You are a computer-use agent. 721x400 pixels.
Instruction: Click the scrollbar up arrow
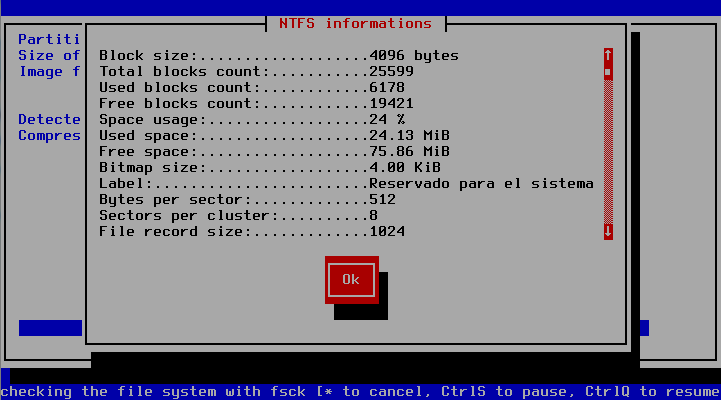pyautogui.click(x=607, y=55)
